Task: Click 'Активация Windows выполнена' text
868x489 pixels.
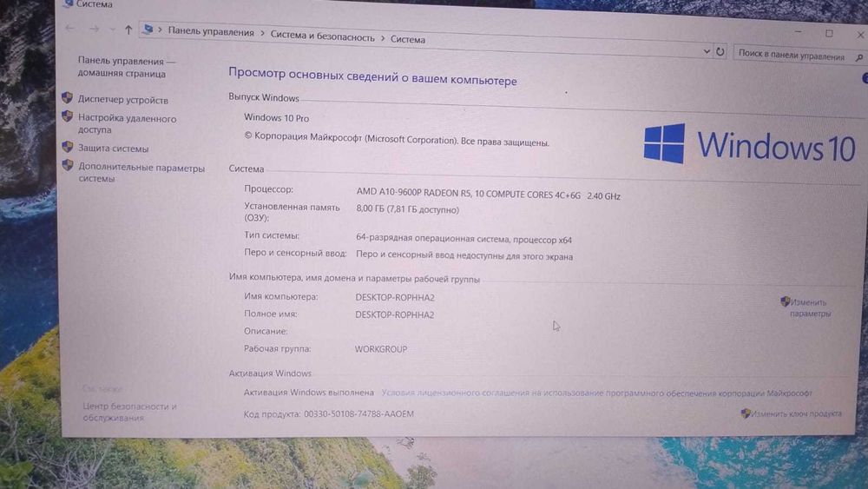Action: pos(309,392)
